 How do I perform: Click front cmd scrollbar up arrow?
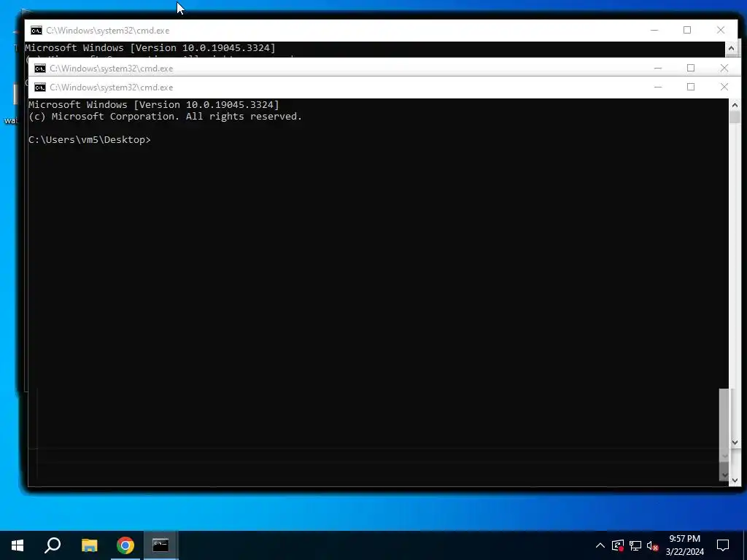(x=735, y=105)
